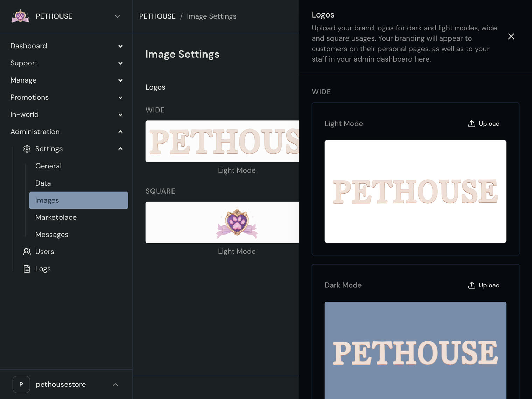Click the Settings gear icon

coord(27,149)
